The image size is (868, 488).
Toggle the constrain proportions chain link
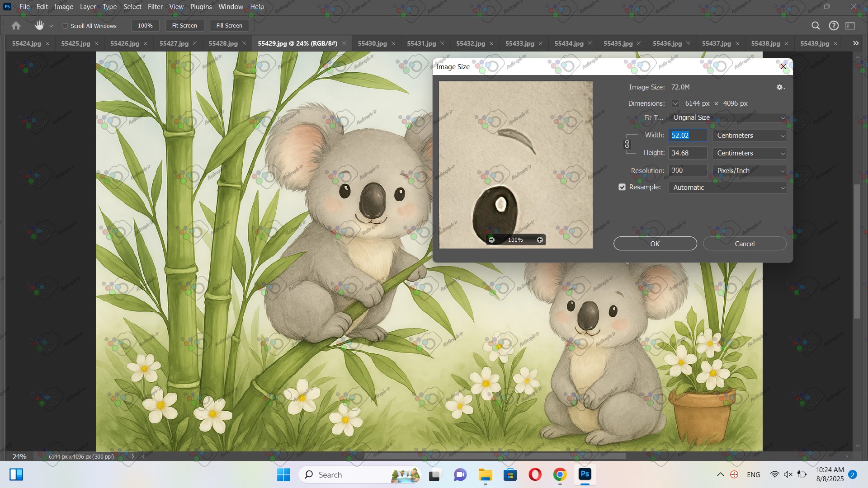[x=627, y=144]
